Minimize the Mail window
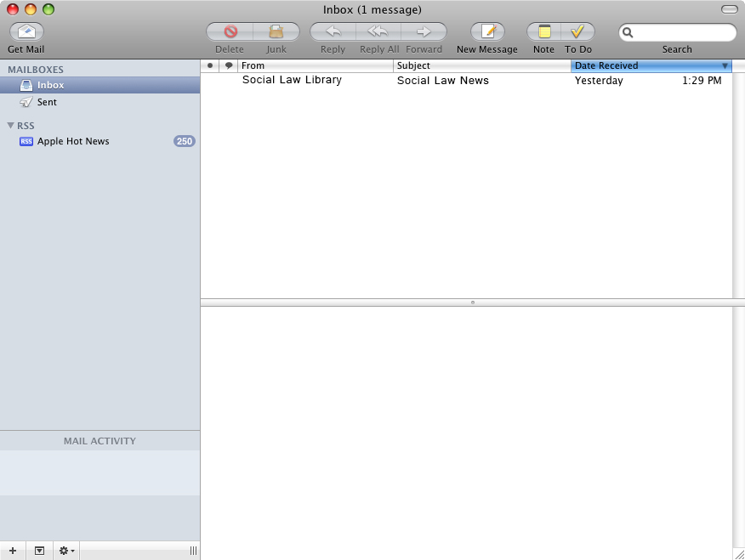745x560 pixels. coord(31,9)
